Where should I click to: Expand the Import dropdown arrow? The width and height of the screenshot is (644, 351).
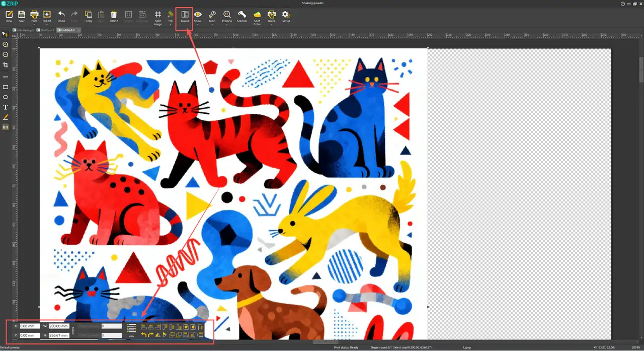47,25
